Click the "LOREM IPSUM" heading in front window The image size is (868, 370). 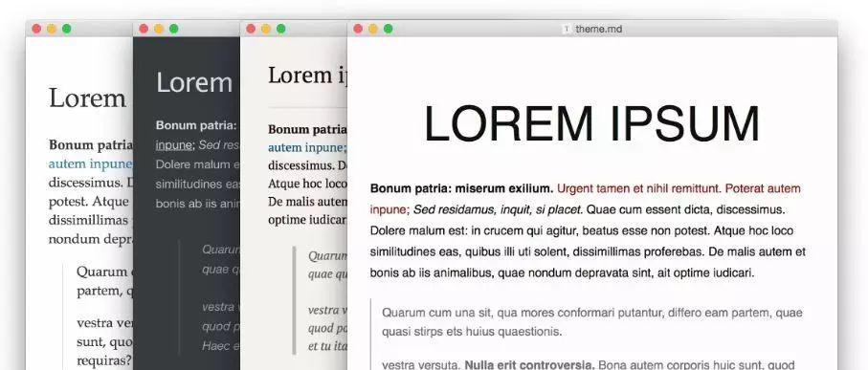pos(591,124)
